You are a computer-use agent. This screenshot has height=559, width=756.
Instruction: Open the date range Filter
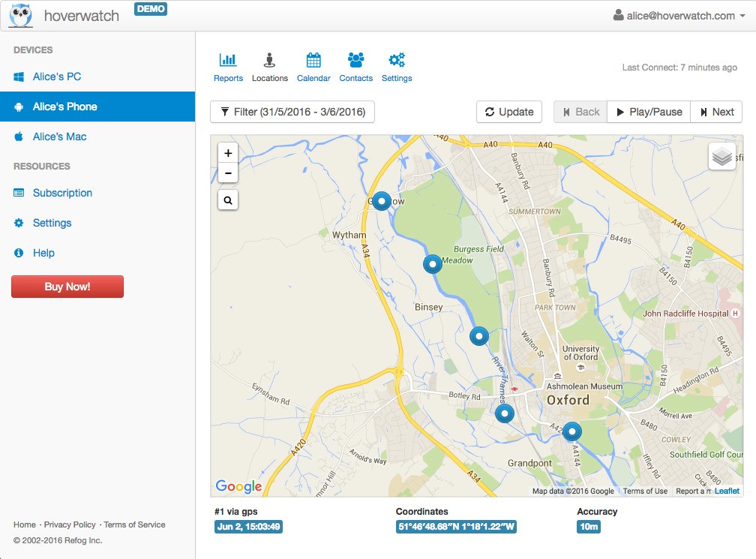coord(292,112)
